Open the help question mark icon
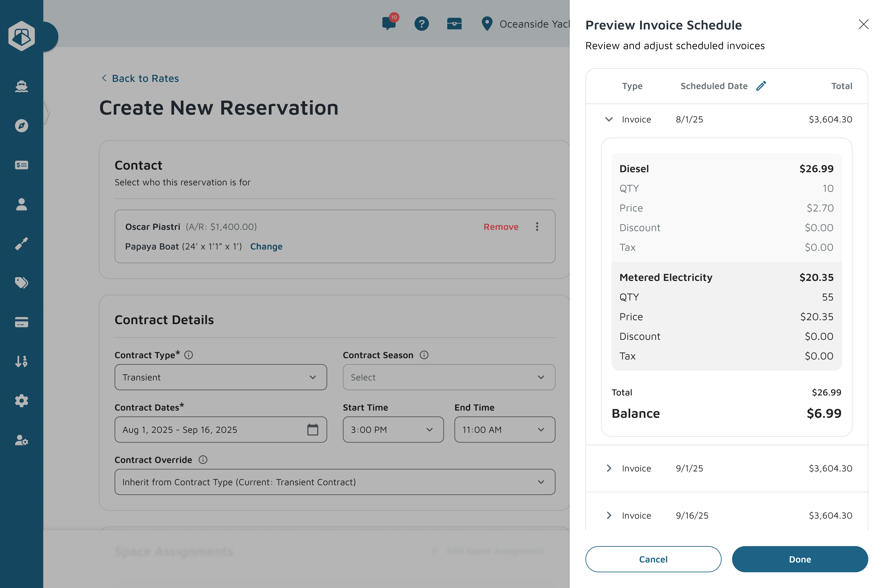The image size is (884, 588). click(x=422, y=24)
